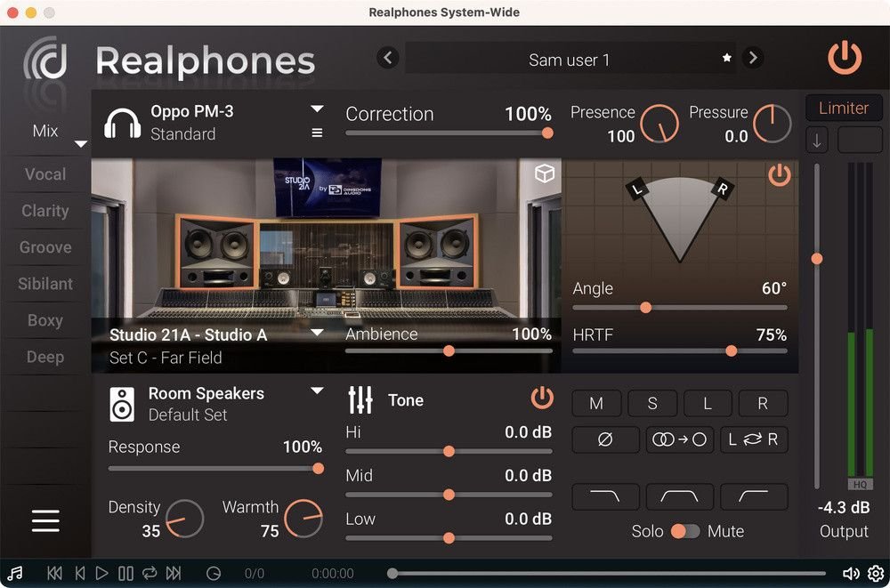
Task: Open the 3D cube room view icon
Action: (545, 173)
